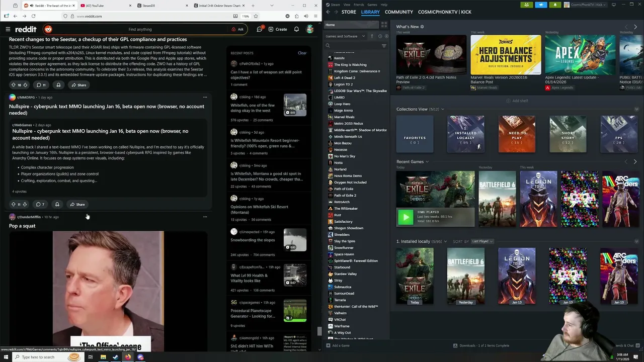This screenshot has width=644, height=362.
Task: Upvote the Nullspire MMORPG post
Action: pyautogui.click(x=13, y=204)
